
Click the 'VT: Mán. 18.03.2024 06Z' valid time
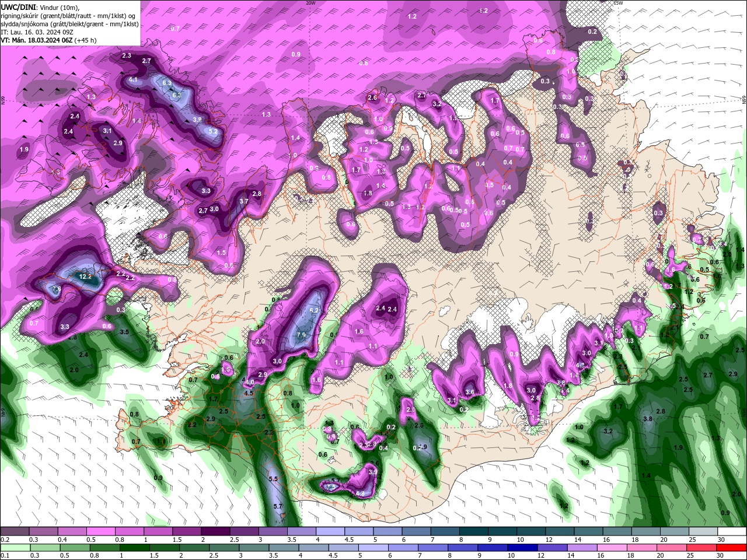[36, 40]
